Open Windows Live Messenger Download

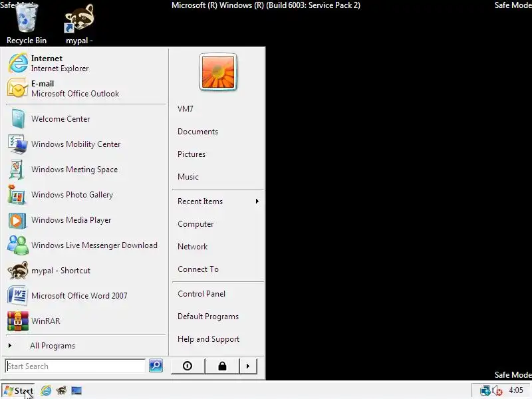pyautogui.click(x=86, y=245)
